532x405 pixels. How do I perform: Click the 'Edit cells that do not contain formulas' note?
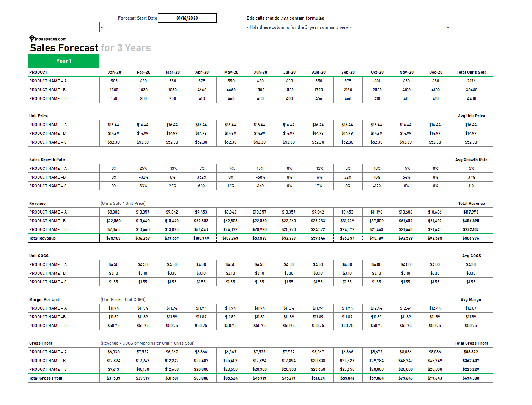[285, 18]
